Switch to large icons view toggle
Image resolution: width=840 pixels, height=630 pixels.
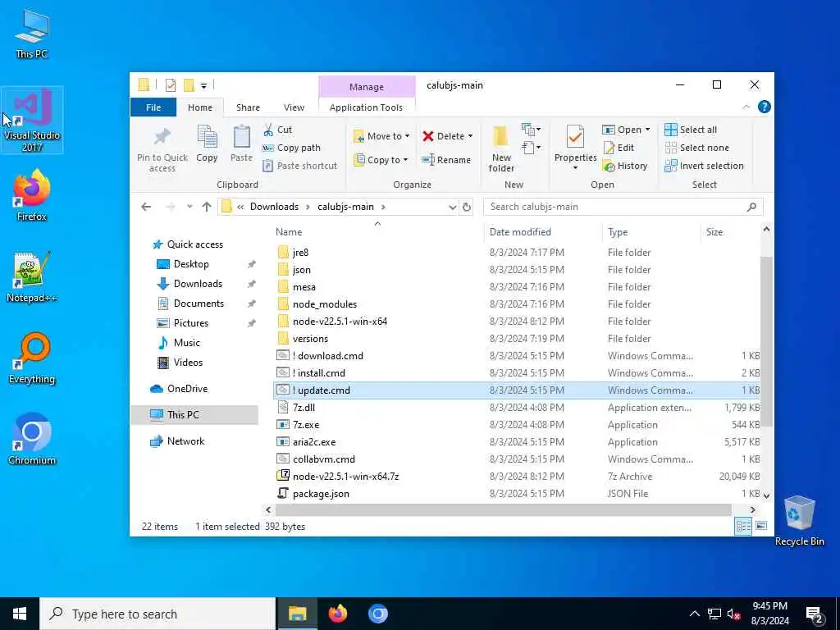click(761, 526)
